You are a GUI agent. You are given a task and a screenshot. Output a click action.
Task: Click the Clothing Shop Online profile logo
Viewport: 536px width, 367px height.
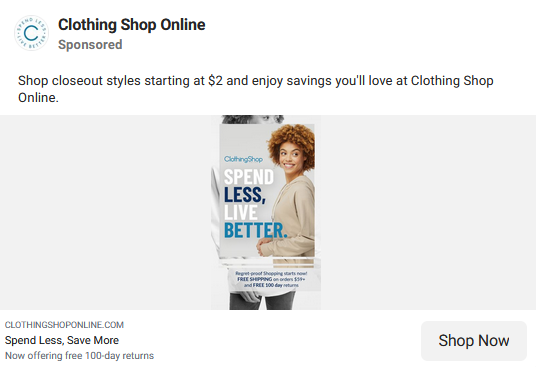(x=31, y=33)
